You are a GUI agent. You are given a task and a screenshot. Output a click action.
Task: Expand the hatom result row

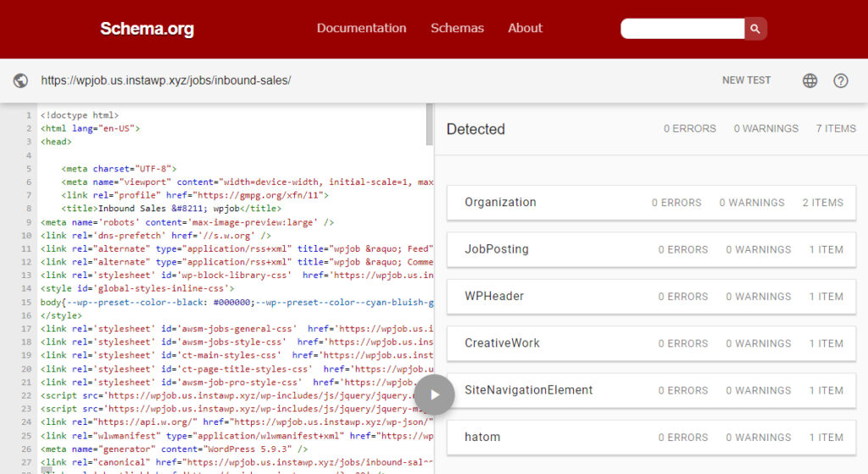[x=651, y=438]
